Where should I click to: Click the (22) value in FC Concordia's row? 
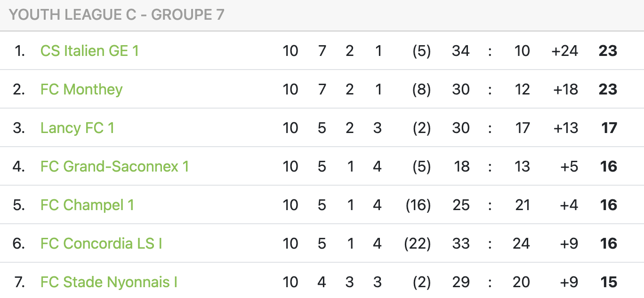[x=417, y=243]
